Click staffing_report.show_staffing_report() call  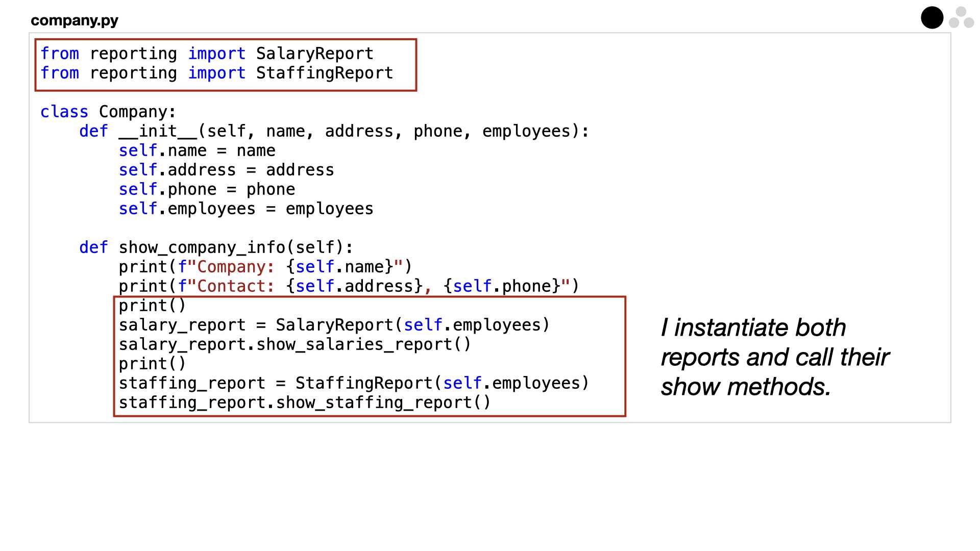point(305,403)
